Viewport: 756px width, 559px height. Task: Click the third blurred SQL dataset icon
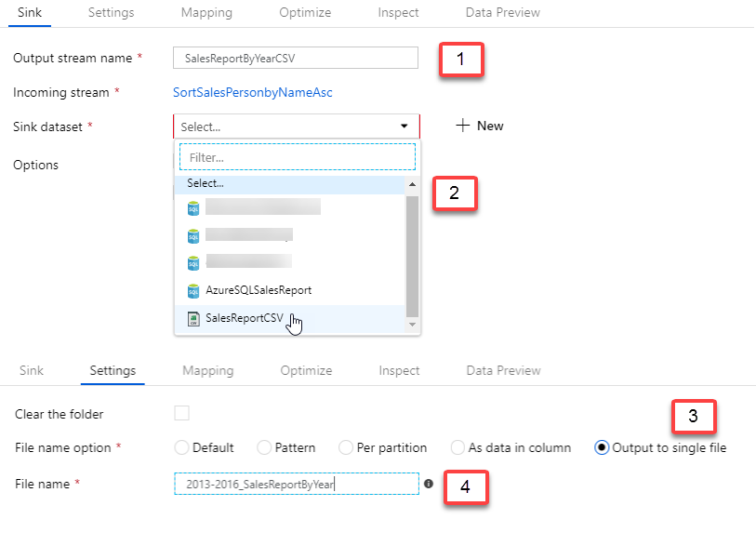pos(193,263)
